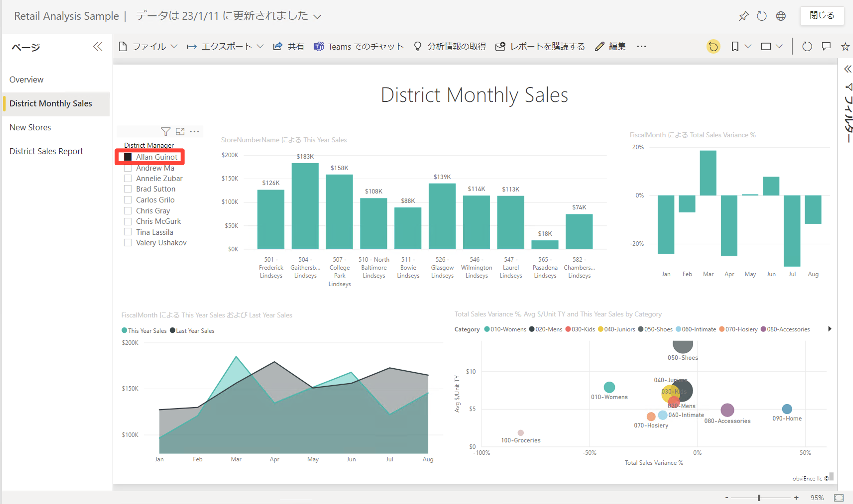Click the zoom slider handle at bottom

759,498
